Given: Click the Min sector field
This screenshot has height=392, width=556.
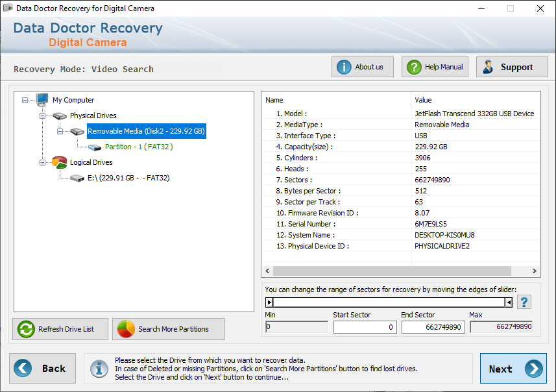Looking at the screenshot, I should 296,326.
